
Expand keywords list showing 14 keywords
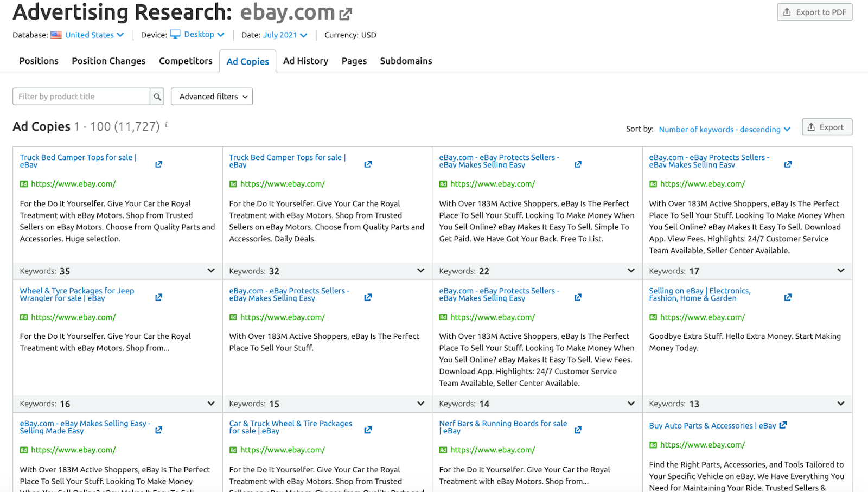click(x=631, y=404)
